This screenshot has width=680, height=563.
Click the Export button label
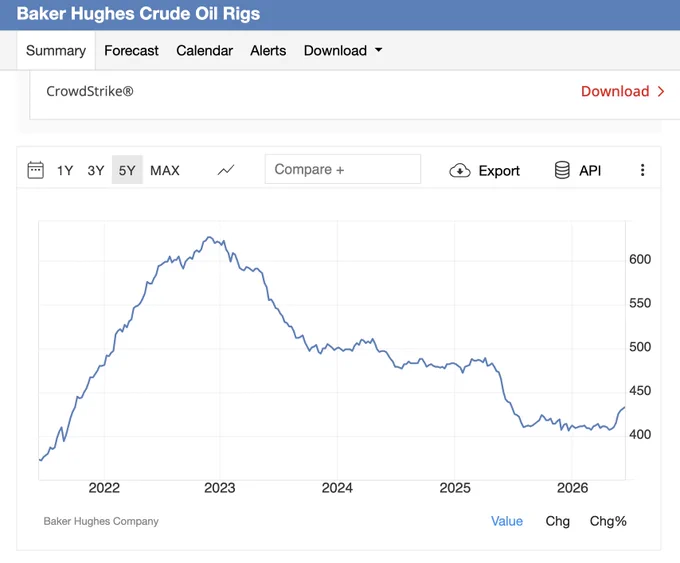(499, 171)
